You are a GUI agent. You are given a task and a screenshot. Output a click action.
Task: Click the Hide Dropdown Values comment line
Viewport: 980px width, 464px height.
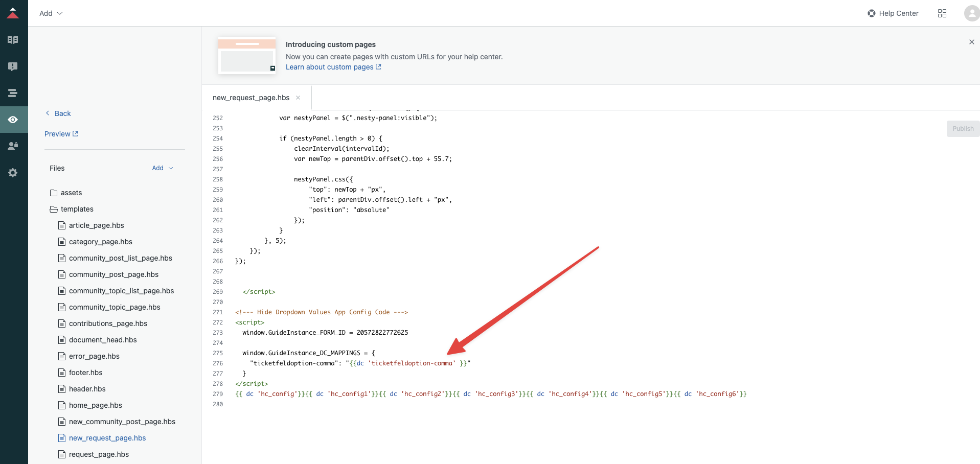click(322, 312)
